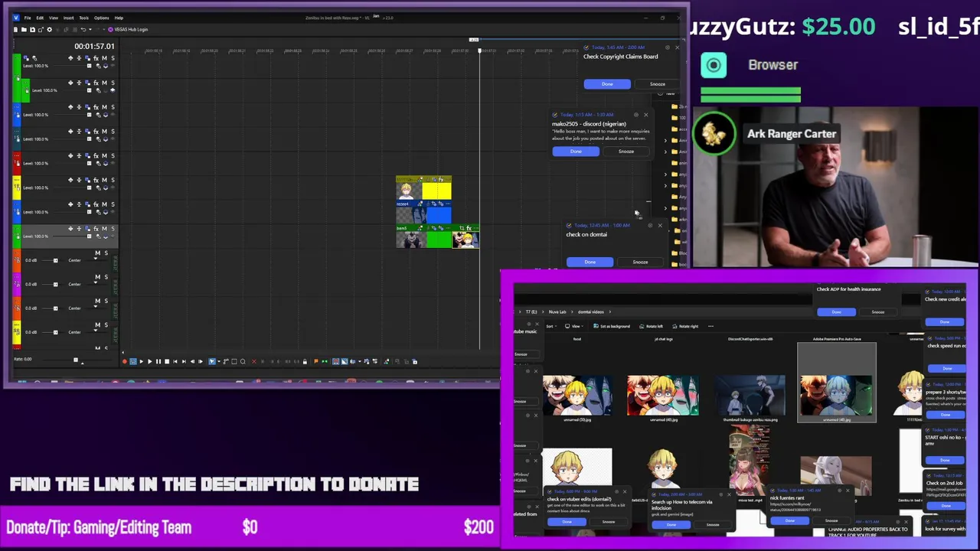
Task: Mute the first video track
Action: click(x=104, y=58)
